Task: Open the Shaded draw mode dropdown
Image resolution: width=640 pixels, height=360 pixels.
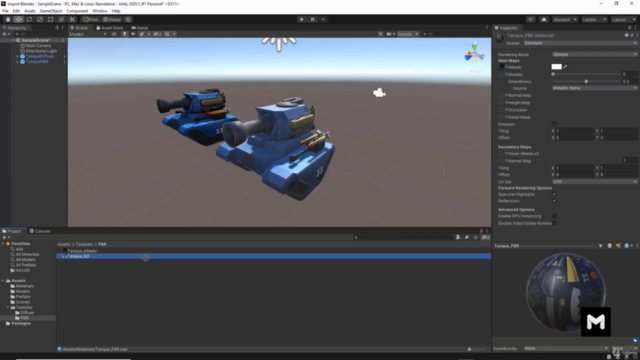Action: [88, 34]
